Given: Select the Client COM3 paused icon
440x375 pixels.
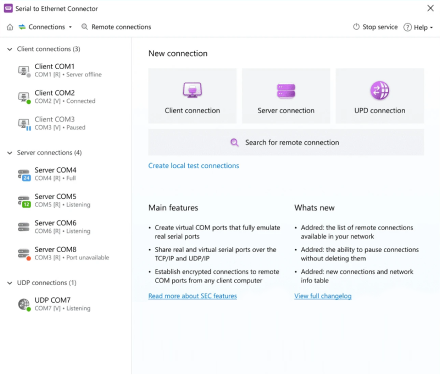Looking at the screenshot, I should pyautogui.click(x=24, y=124).
